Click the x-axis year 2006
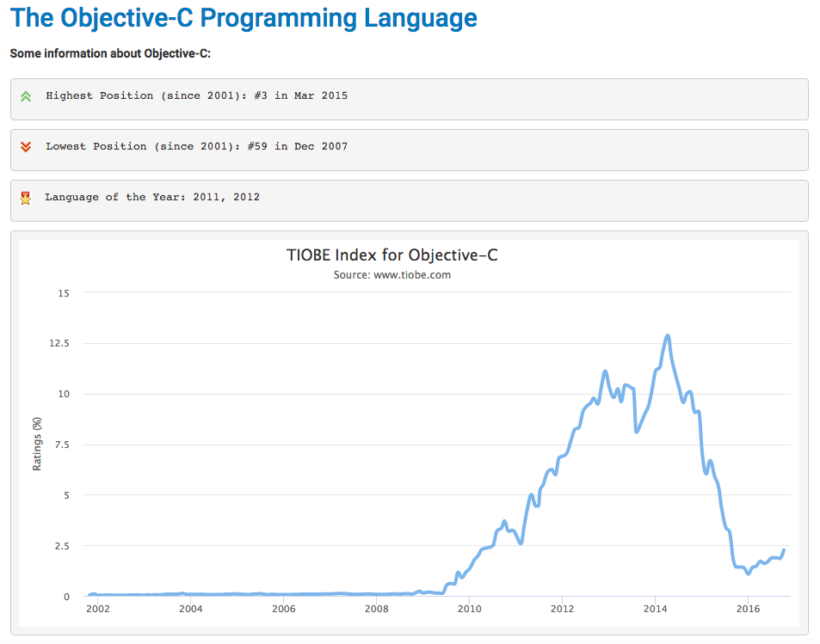Viewport: 820px width, 644px height. pos(284,609)
